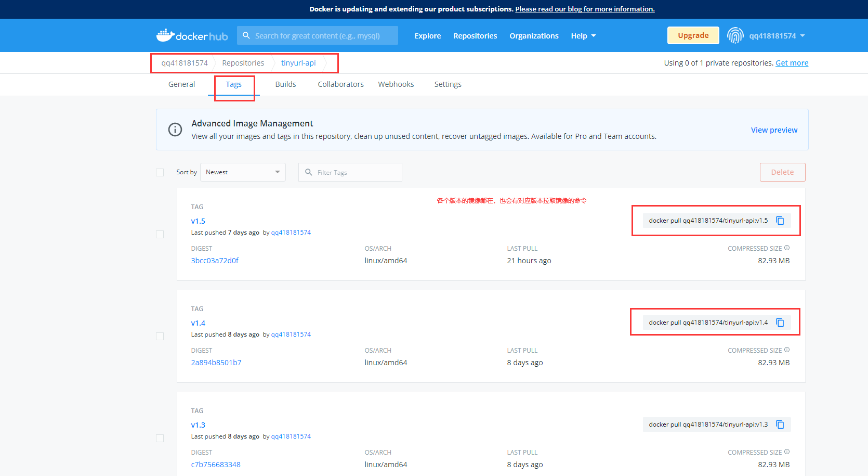This screenshot has height=476, width=868.
Task: Copy the docker pull v1.3 command
Action: point(780,424)
